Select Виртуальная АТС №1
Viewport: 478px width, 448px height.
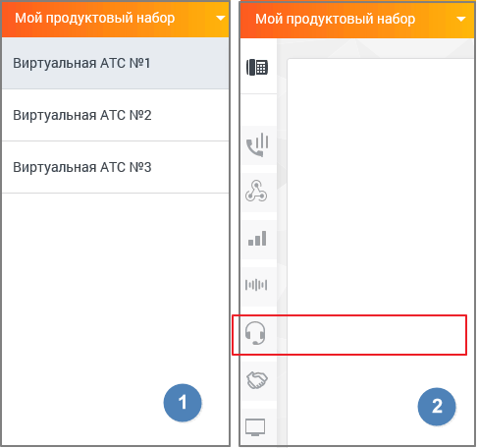[x=116, y=63]
